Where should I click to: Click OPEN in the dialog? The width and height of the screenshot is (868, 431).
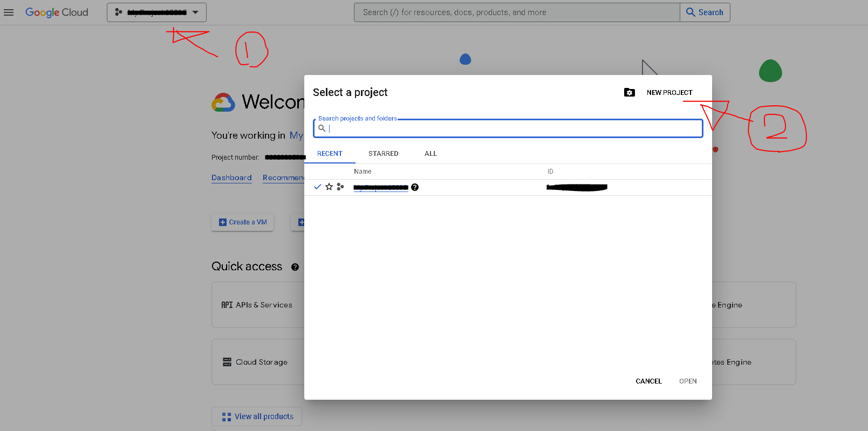(688, 381)
